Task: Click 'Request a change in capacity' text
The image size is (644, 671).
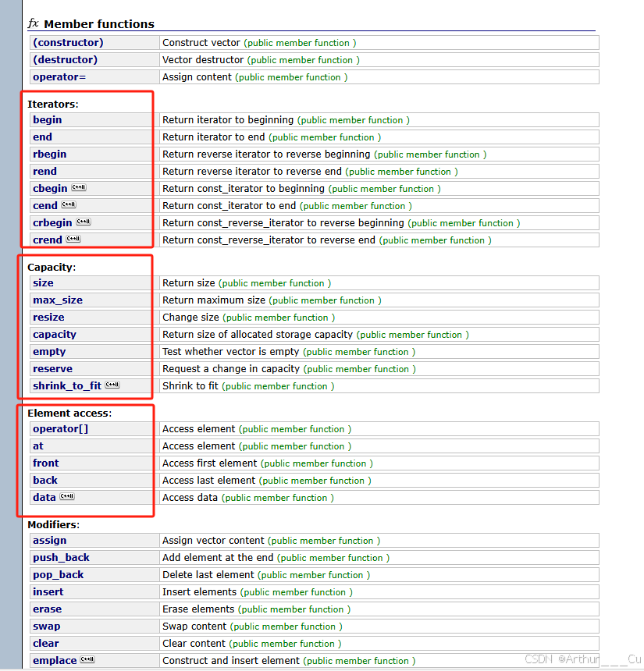Action: point(231,369)
